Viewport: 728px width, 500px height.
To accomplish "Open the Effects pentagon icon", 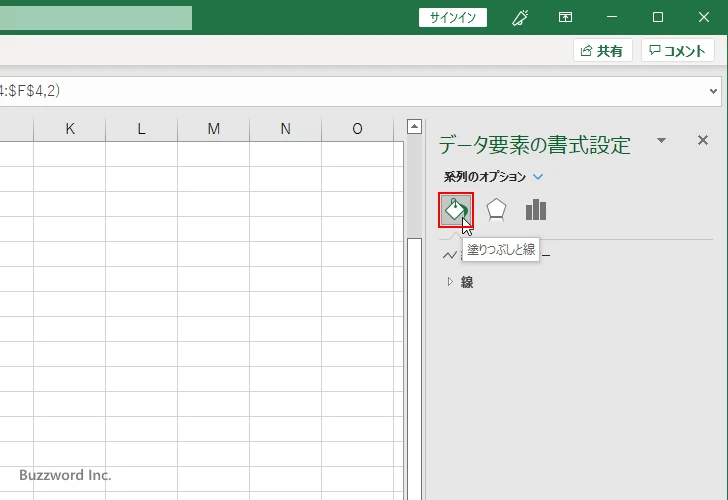I will pos(496,210).
